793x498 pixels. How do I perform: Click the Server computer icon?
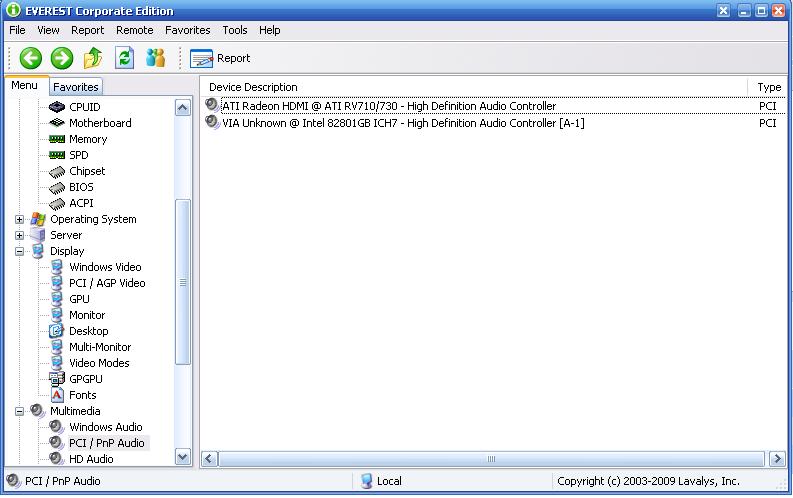coord(38,235)
